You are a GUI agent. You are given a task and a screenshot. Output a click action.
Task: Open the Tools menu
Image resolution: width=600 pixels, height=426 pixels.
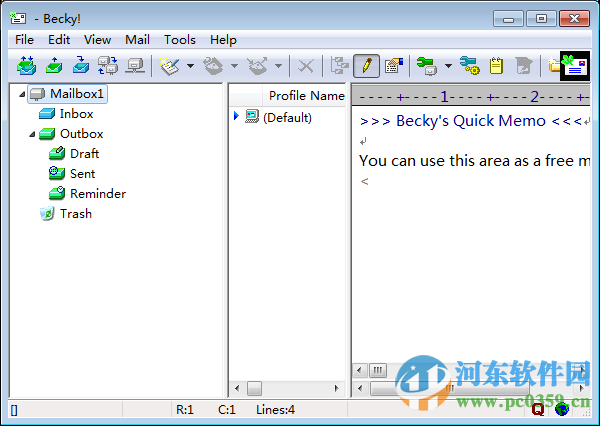(179, 40)
